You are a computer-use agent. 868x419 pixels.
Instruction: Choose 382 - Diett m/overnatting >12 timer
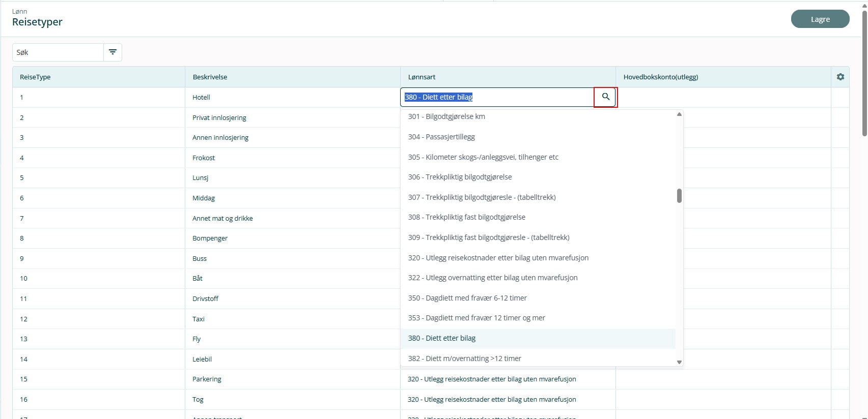(x=464, y=358)
